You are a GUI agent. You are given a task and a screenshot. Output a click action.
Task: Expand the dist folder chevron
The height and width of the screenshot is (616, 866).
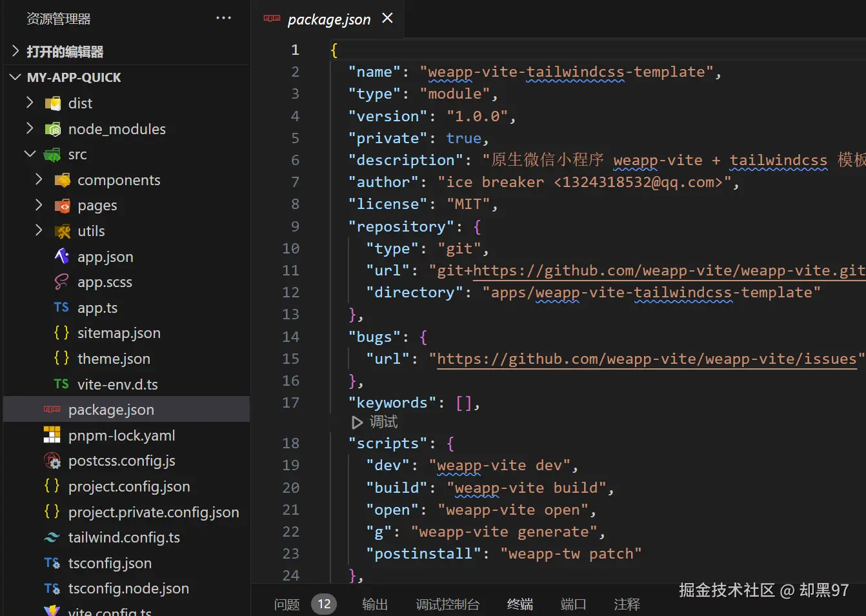coord(30,103)
